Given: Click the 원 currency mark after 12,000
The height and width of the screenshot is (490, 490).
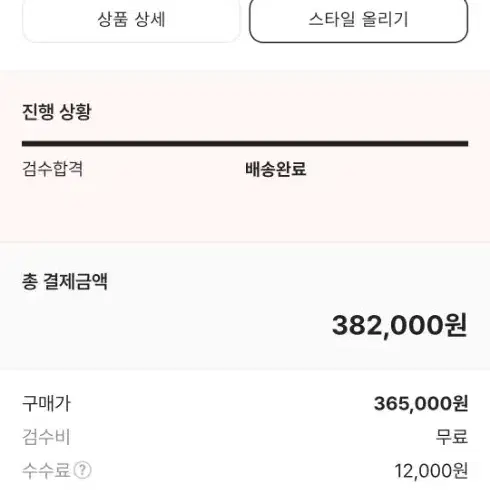Looking at the screenshot, I should pyautogui.click(x=460, y=471).
